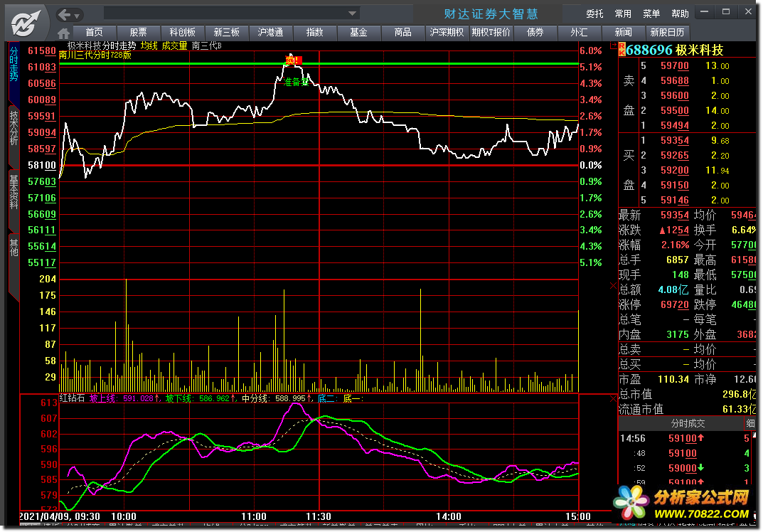Click 红钻石 sub-indicator label
This screenshot has height=532, width=763.
click(x=72, y=398)
